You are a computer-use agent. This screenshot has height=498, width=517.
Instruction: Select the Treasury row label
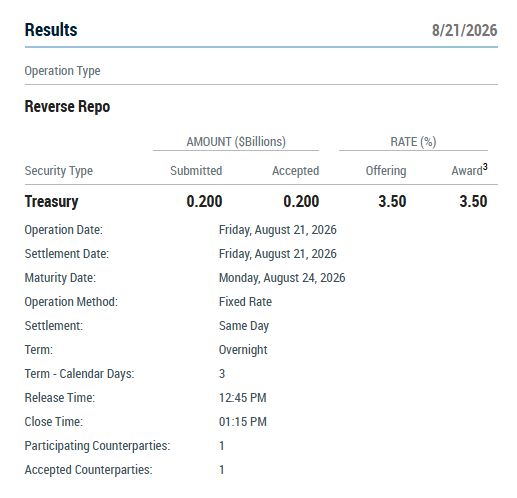(x=51, y=201)
